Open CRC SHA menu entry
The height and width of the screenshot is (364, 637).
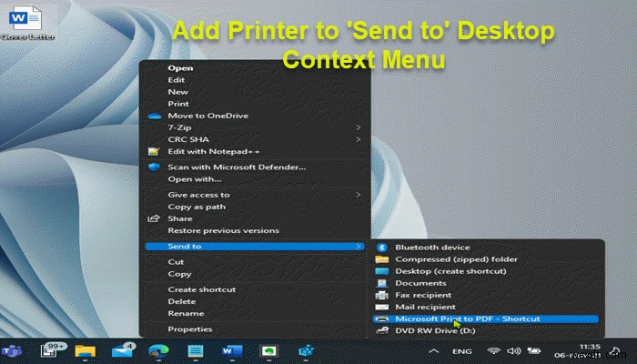[x=188, y=139]
